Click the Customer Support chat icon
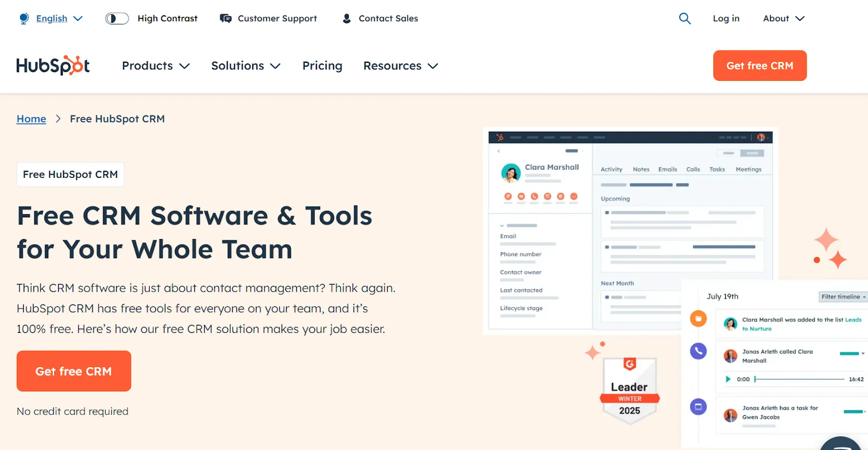 [x=226, y=18]
